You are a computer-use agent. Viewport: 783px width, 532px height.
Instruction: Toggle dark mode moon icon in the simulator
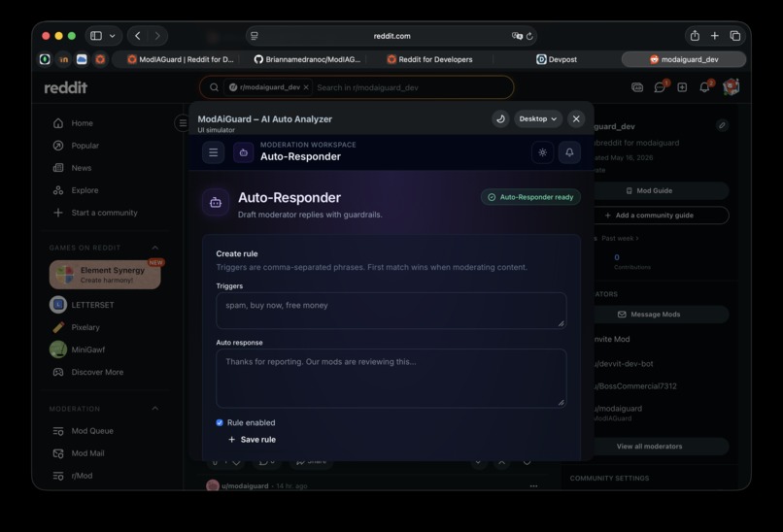(500, 118)
